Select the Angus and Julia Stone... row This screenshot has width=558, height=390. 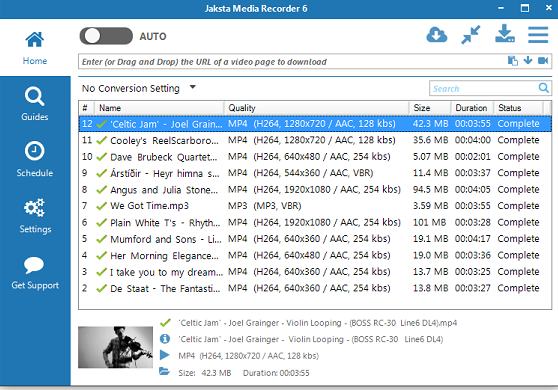click(x=315, y=189)
